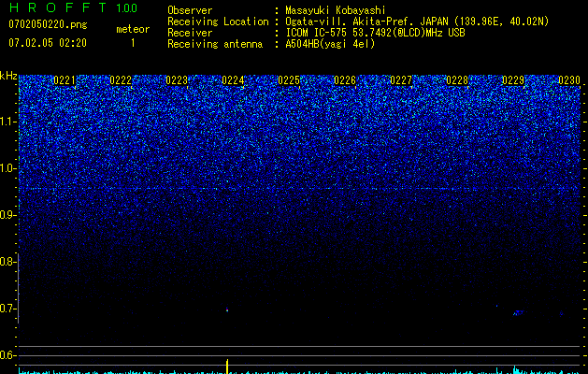Click the yellow signal spike at bottom
Viewport: 588px width, 374px height.
227,367
